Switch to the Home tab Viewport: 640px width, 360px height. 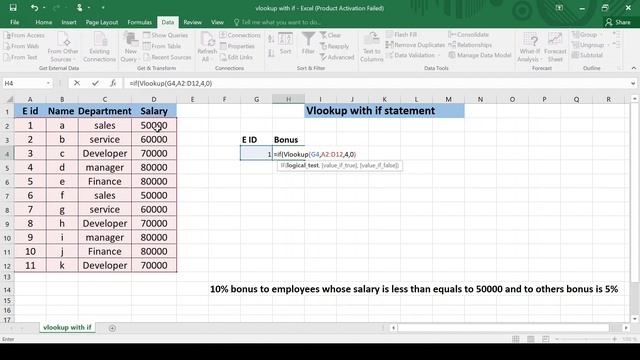pos(43,22)
